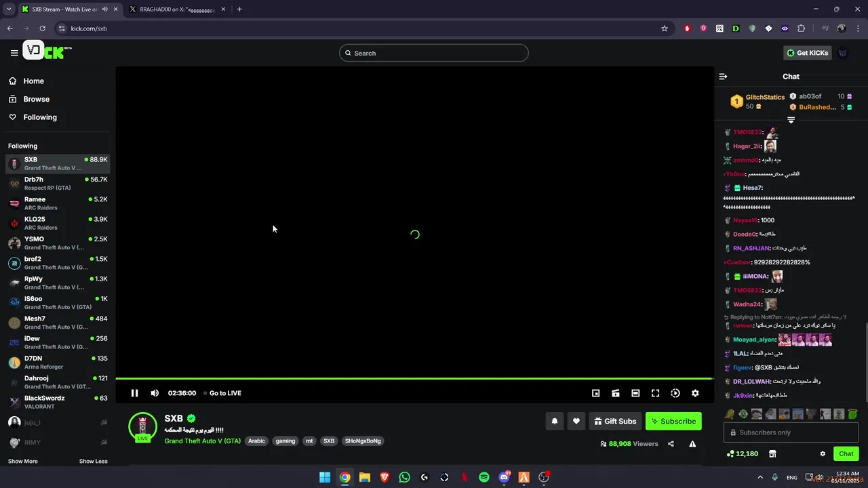This screenshot has height=488, width=868.
Task: Click the Gift Subs button
Action: click(615, 421)
